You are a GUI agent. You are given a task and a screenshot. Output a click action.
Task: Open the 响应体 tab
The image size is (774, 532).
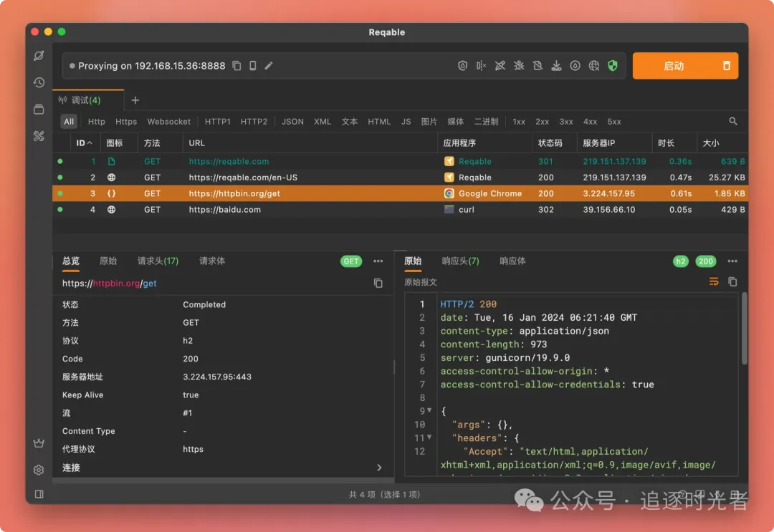tap(512, 261)
